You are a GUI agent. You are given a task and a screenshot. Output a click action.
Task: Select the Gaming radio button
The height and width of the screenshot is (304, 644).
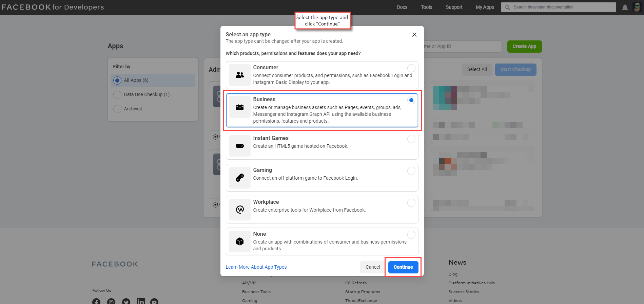(x=411, y=171)
